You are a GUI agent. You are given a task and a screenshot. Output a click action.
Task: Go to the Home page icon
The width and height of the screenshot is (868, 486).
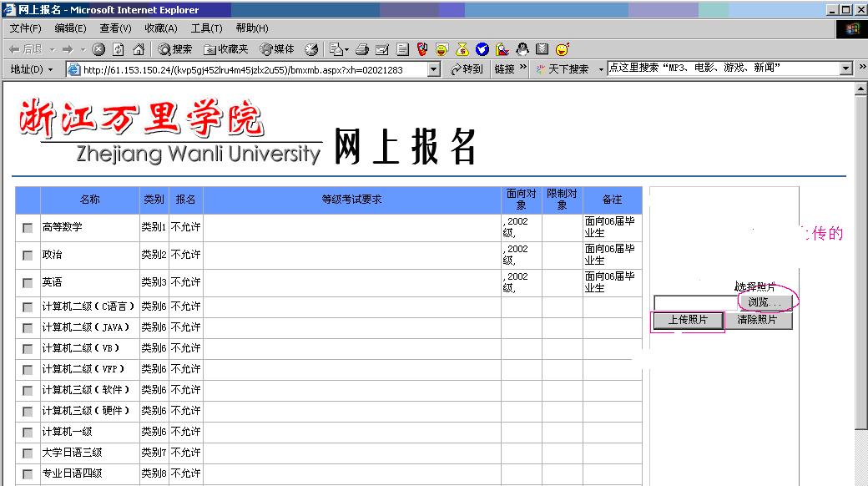point(139,49)
